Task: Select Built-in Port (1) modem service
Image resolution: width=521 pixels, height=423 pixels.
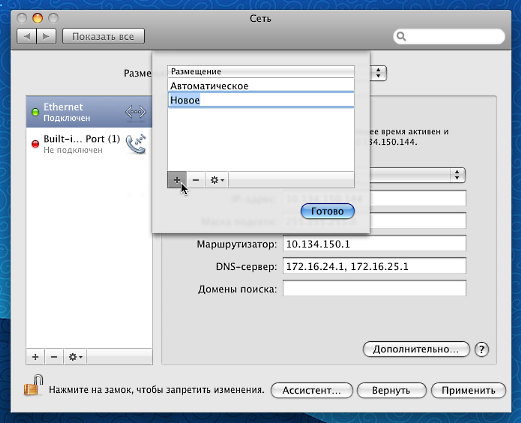Action: point(89,144)
